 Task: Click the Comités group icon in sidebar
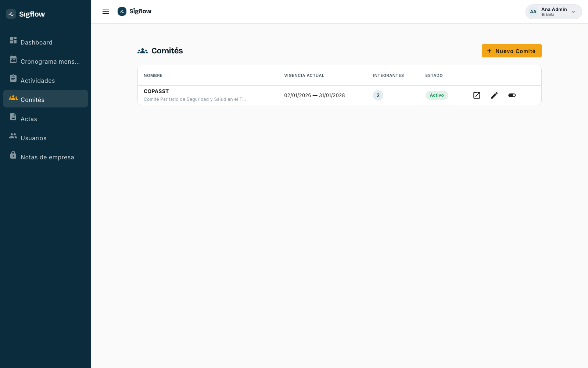[x=13, y=98]
